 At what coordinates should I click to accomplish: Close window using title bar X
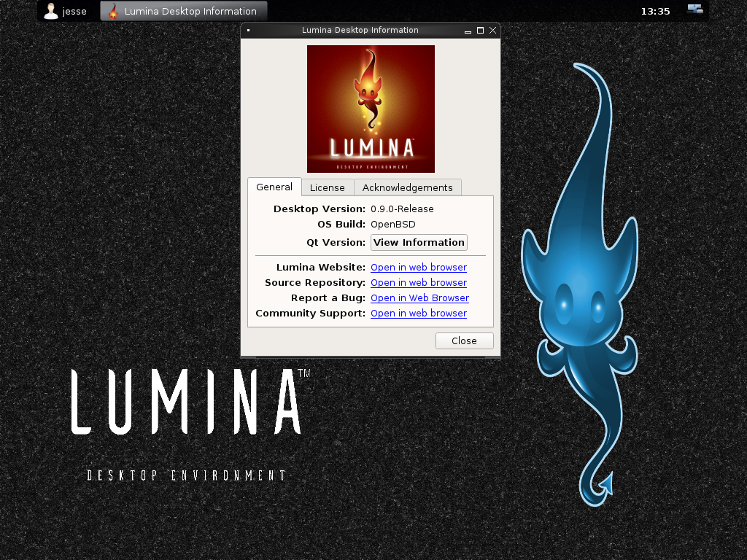[x=492, y=31]
